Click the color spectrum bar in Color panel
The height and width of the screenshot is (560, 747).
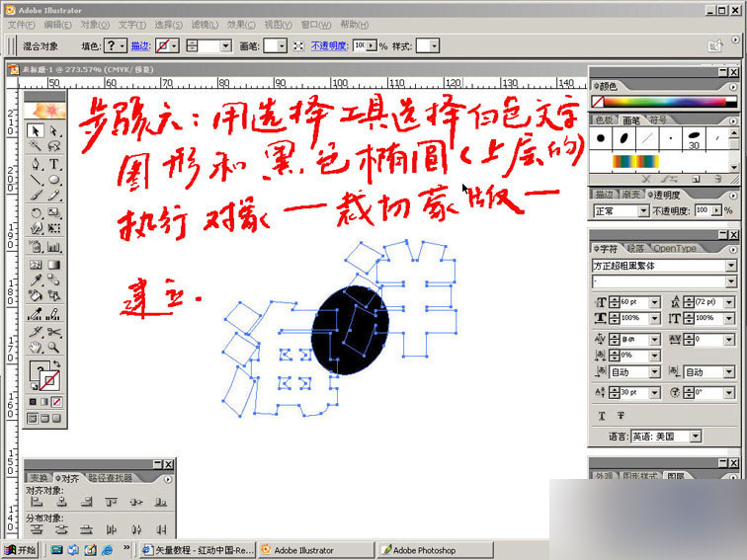coord(665,102)
